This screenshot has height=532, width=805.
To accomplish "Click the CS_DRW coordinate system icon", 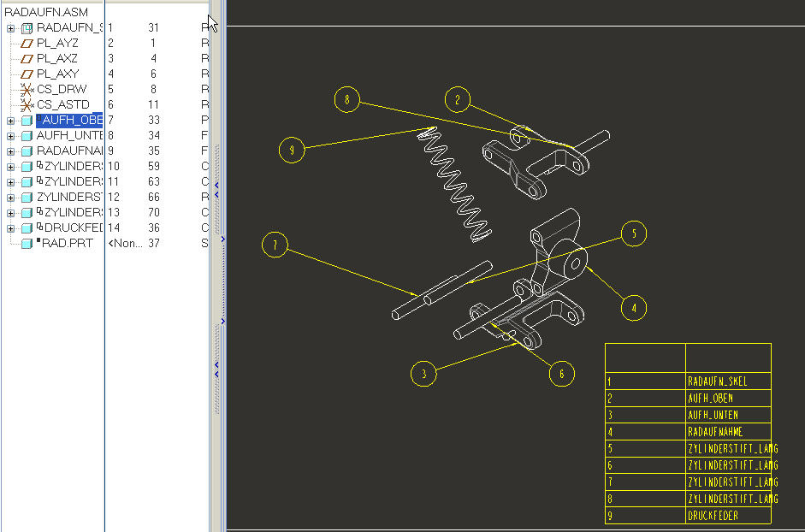I will (27, 90).
